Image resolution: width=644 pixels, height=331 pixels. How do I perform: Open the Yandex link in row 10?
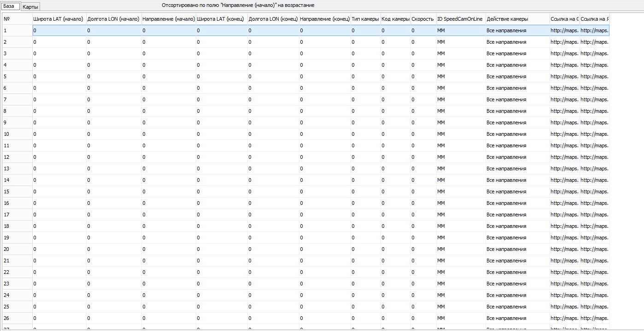[x=594, y=134]
